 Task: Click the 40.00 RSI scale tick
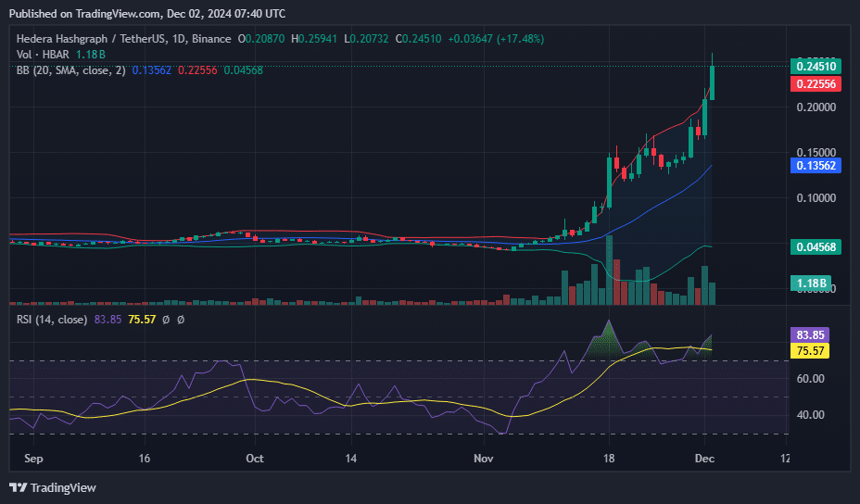(810, 415)
